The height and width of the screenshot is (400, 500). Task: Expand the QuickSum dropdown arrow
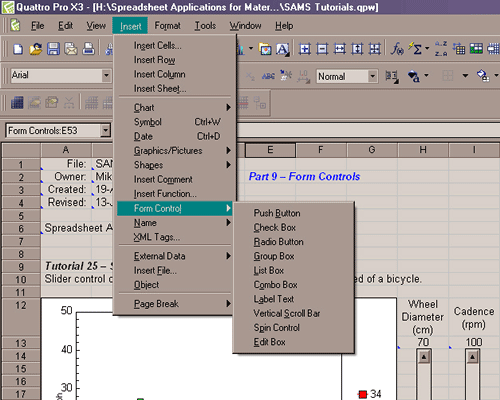point(427,49)
